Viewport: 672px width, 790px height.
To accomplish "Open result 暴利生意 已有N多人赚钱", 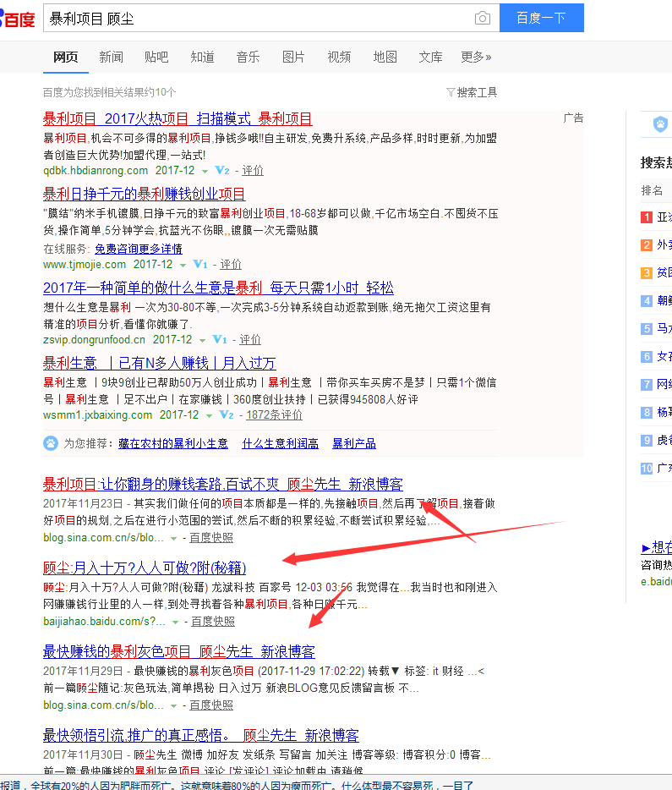I will pos(160,363).
